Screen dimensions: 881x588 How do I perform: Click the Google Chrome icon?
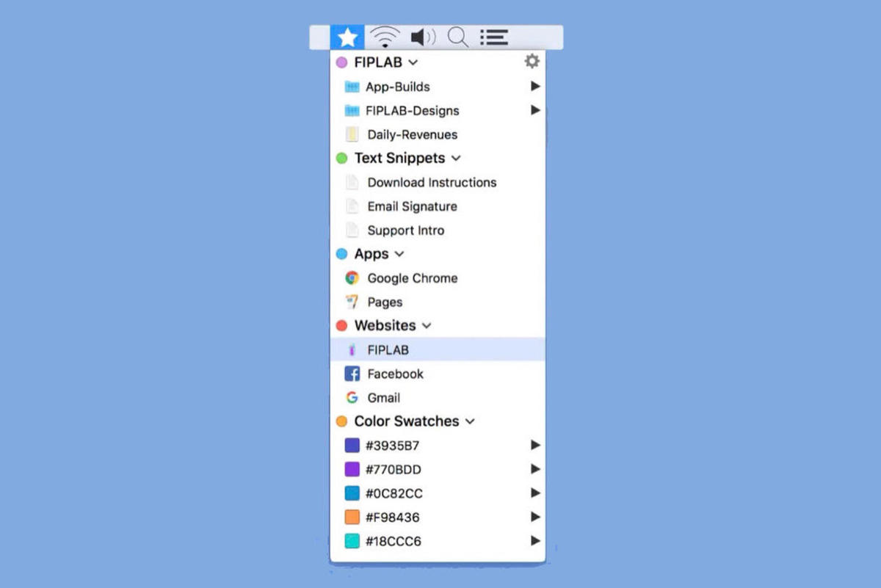tap(352, 278)
